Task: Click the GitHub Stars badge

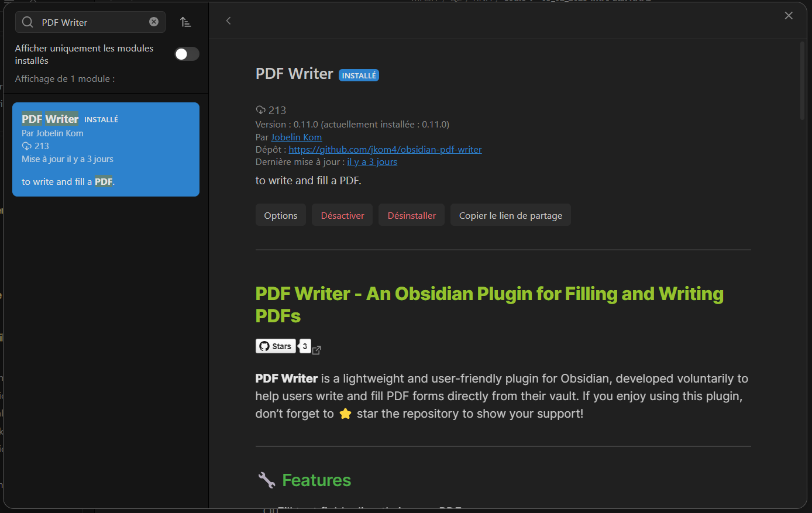Action: pos(276,346)
